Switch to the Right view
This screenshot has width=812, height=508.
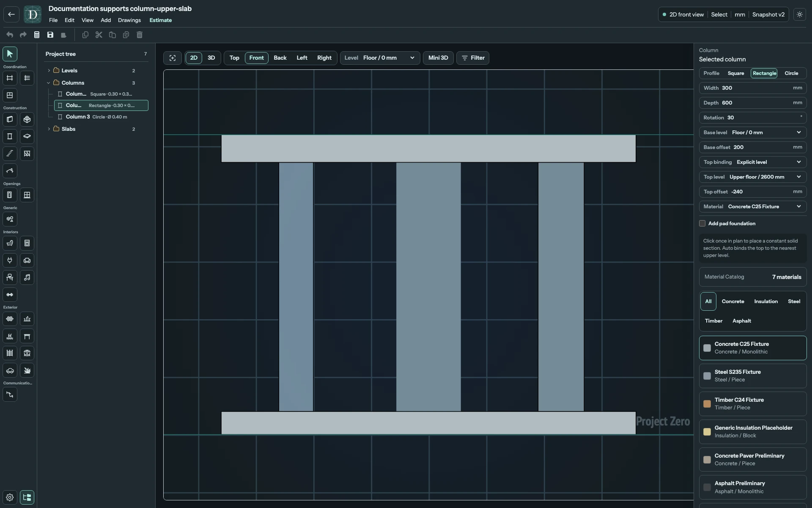click(324, 58)
